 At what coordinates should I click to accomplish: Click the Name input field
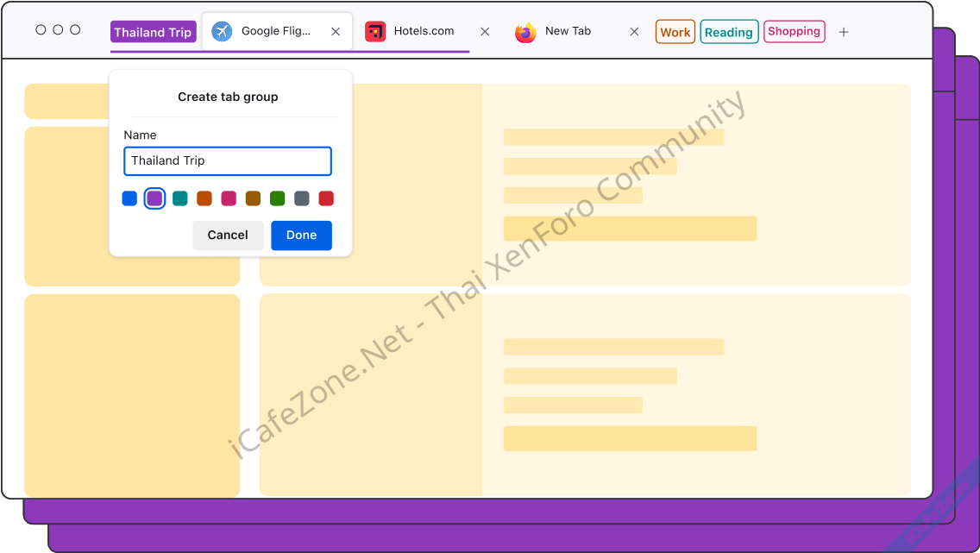228,160
